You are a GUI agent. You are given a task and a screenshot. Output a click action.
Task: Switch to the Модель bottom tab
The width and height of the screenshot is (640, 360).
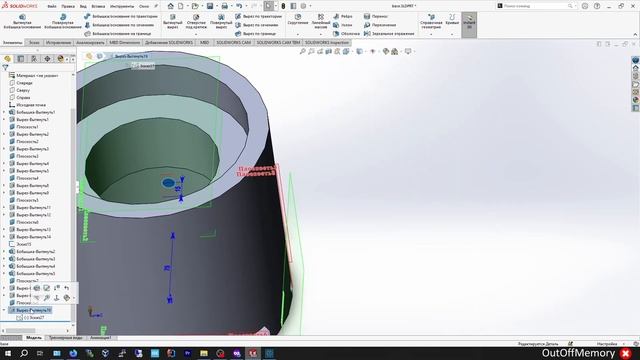[x=34, y=338]
